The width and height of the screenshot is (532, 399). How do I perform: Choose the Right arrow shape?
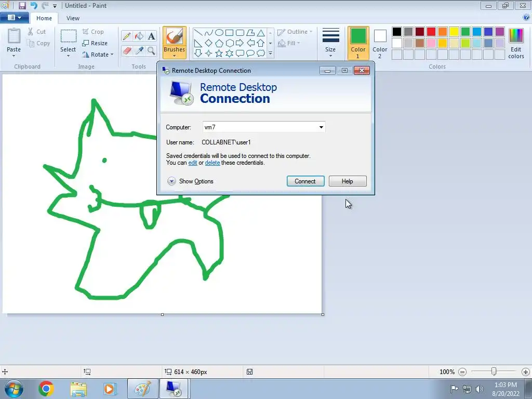coord(240,43)
